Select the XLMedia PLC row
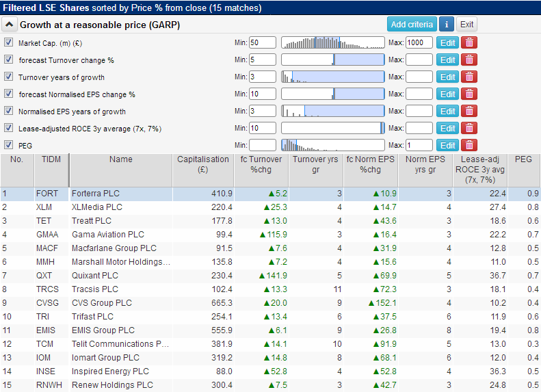The image size is (541, 392). coord(271,207)
